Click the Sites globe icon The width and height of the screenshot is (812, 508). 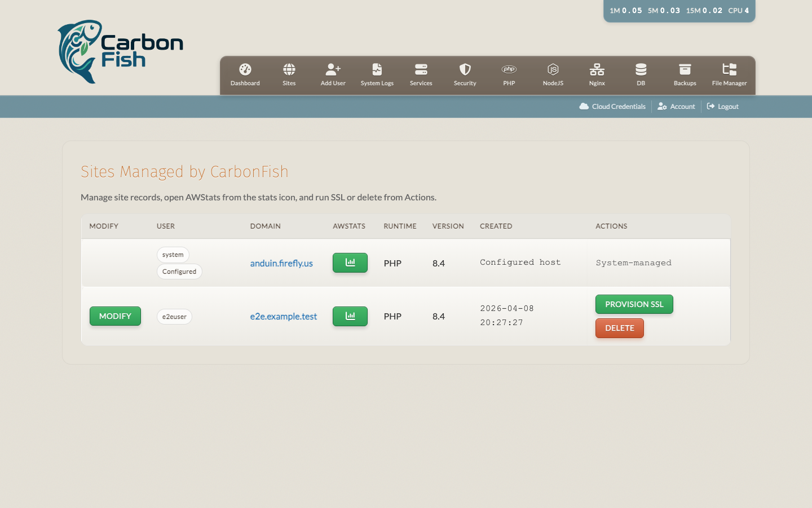tap(289, 69)
